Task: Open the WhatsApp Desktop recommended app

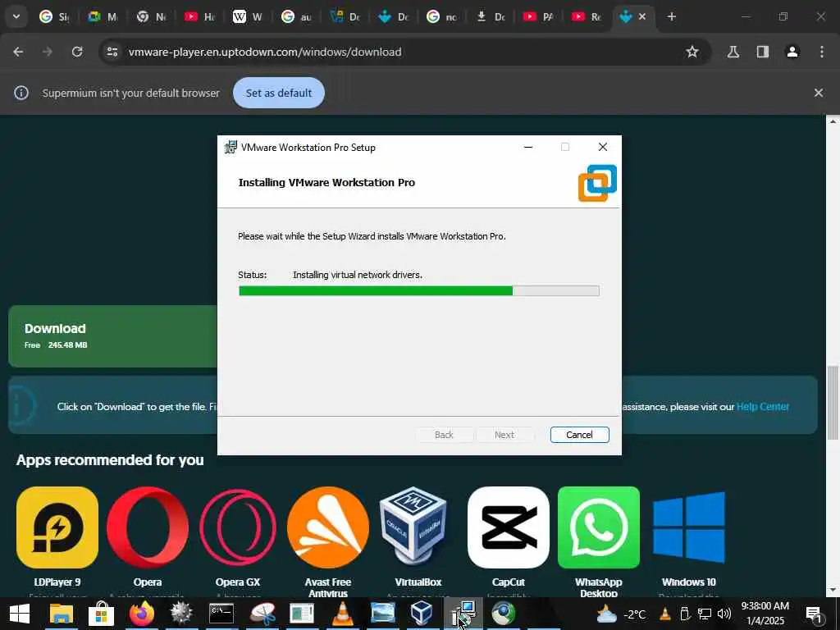Action: tap(598, 527)
